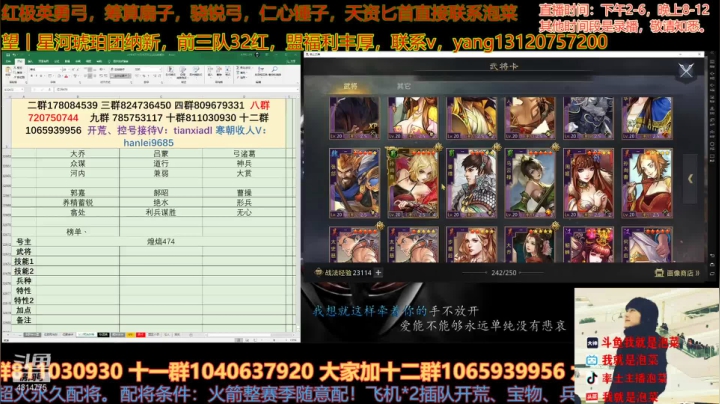The image size is (720, 404).
Task: Select cell containing 弓诸葛
Action: point(244,154)
